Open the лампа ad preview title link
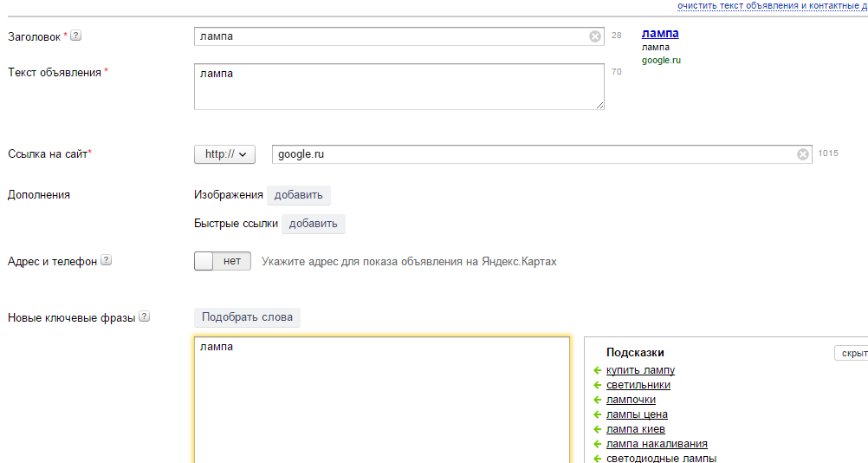The height and width of the screenshot is (463, 868). pos(660,33)
